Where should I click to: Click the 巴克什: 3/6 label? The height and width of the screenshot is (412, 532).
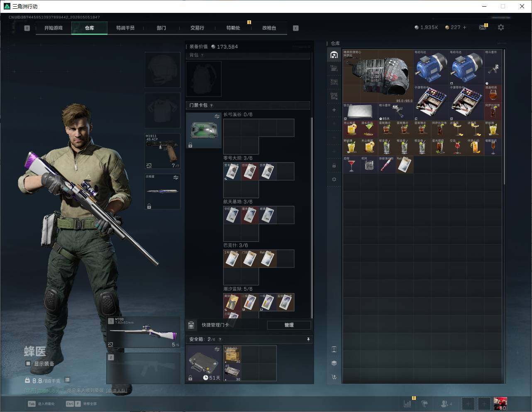click(x=236, y=245)
